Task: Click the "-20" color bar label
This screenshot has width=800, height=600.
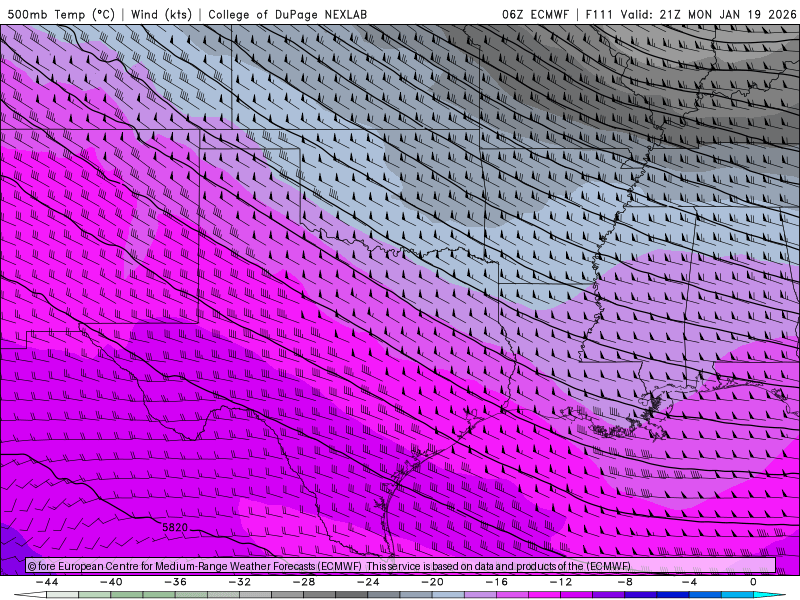Action: pyautogui.click(x=432, y=582)
